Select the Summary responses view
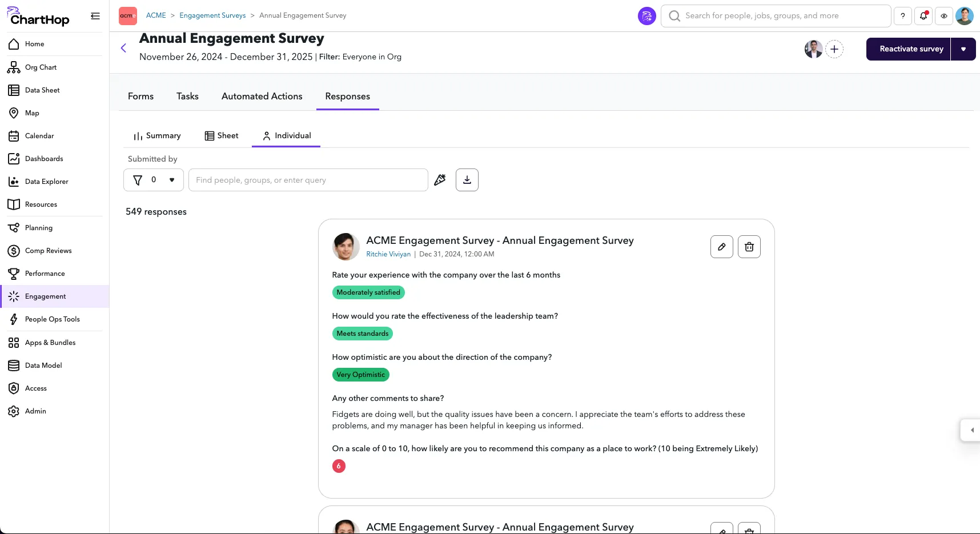Screen dimensions: 980x534 click(x=157, y=136)
